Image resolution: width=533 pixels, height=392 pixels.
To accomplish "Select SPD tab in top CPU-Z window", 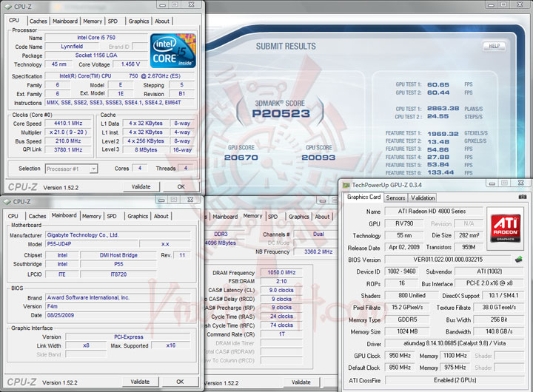I will coord(113,21).
